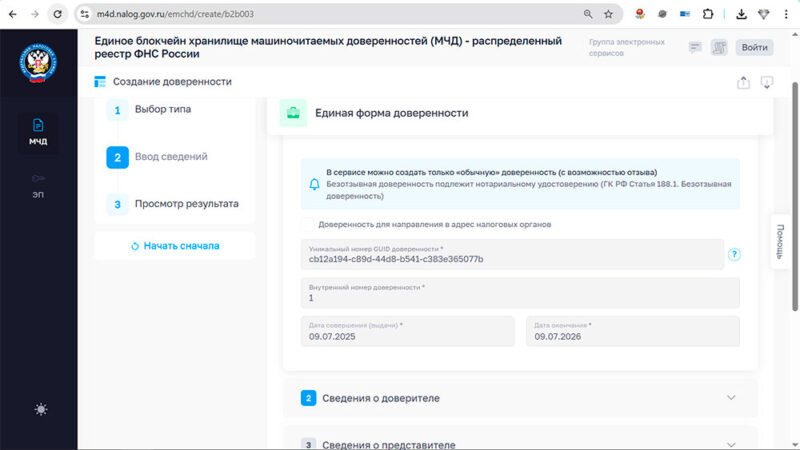Click the address bar URL m4d.nalog.gov.ru
The width and height of the screenshot is (800, 450).
[175, 14]
